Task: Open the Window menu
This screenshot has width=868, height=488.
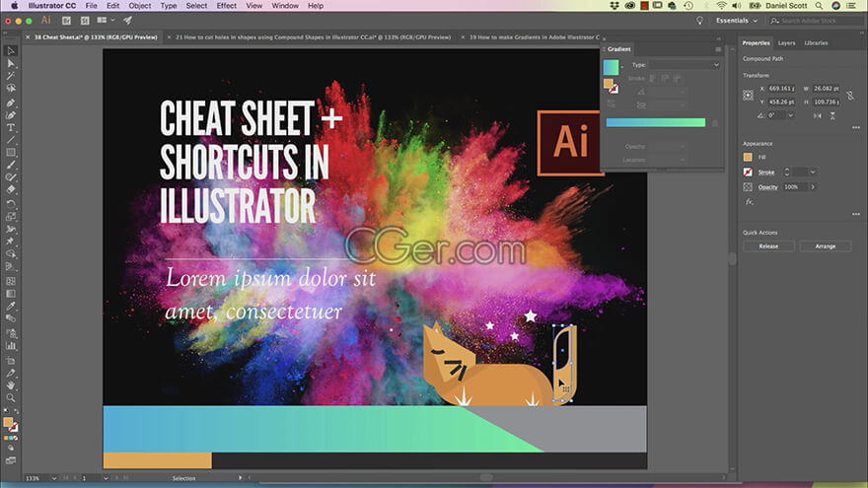Action: [x=285, y=6]
